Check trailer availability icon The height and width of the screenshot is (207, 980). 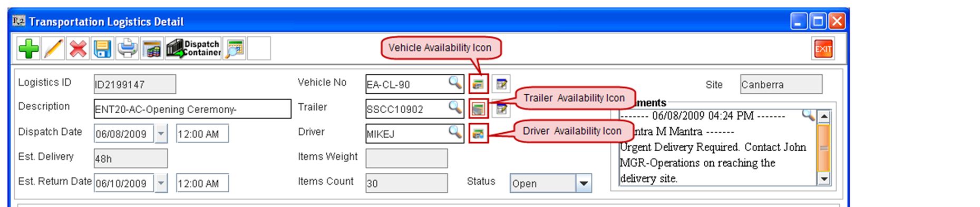[478, 109]
